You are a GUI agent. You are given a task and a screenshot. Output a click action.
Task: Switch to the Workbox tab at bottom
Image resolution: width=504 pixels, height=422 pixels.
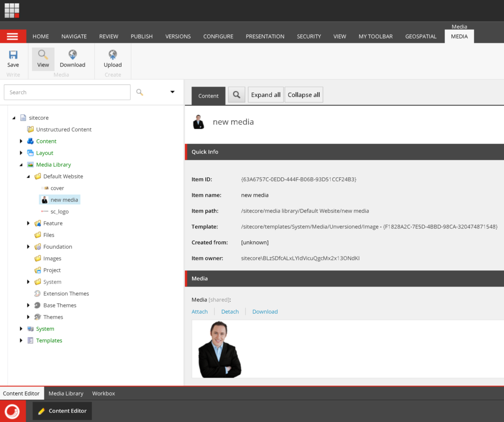[x=103, y=393]
